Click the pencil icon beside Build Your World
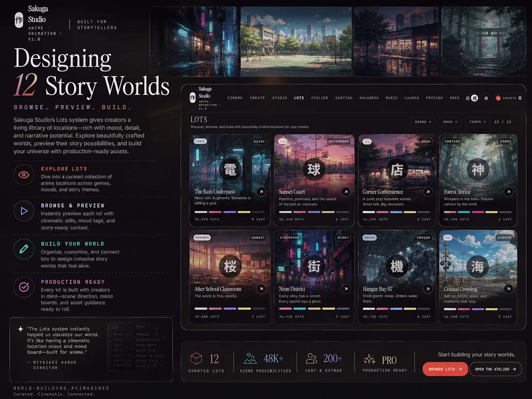 (x=24, y=249)
